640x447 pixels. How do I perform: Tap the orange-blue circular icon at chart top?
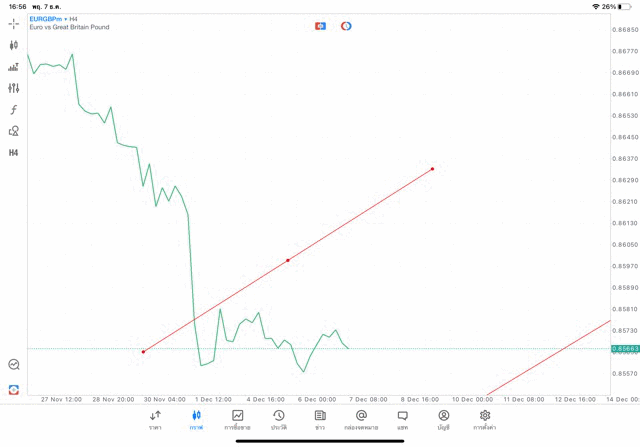coord(346,25)
